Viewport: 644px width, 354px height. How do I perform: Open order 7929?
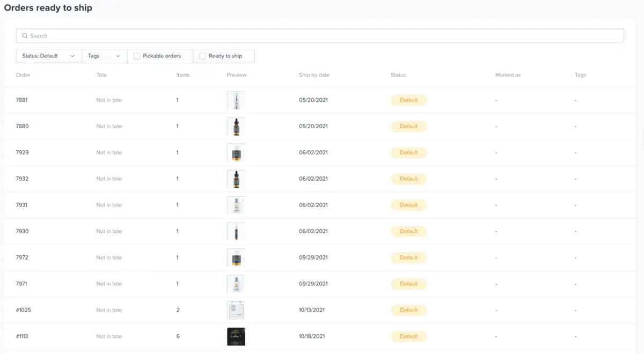[x=22, y=153]
